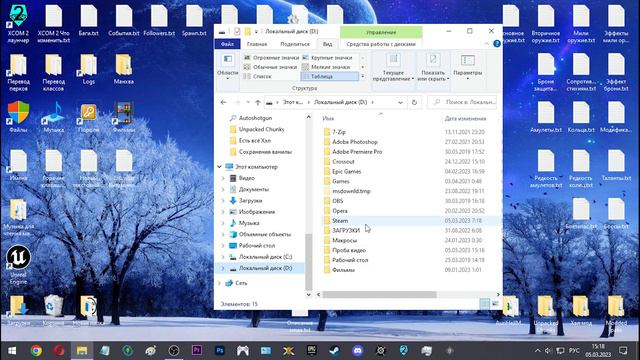Open the Файл tab in Explorer
The height and width of the screenshot is (360, 640).
[x=227, y=44]
